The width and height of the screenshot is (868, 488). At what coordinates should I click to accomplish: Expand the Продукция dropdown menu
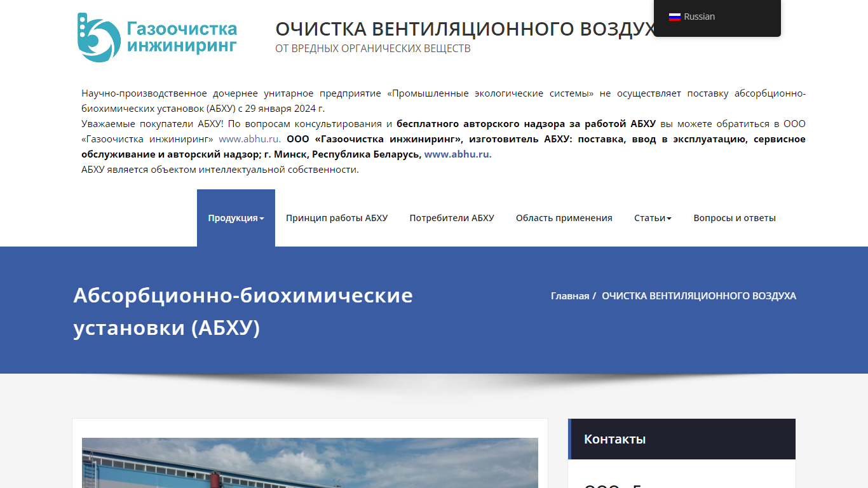(x=236, y=218)
